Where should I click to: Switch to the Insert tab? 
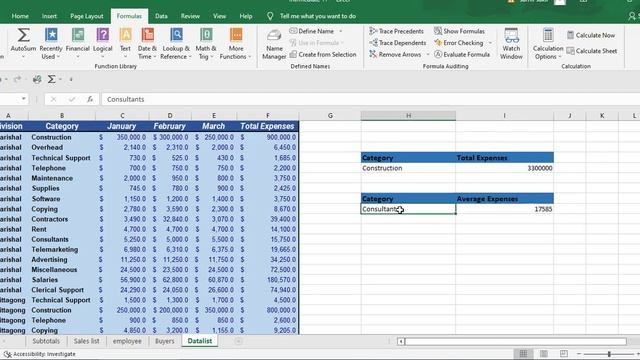[49, 16]
